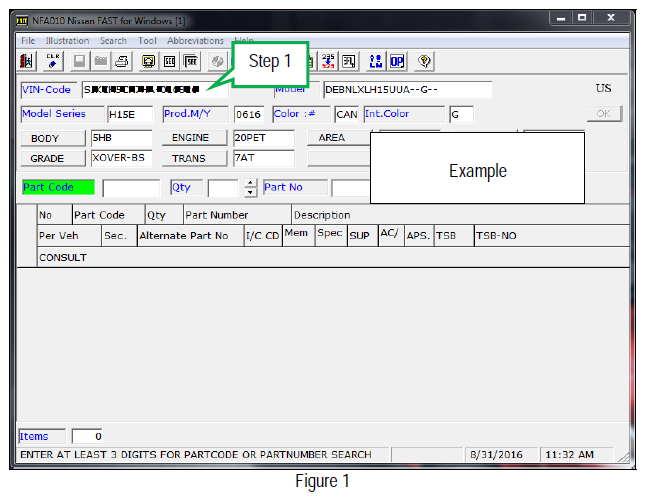This screenshot has height=501, width=646.
Task: Click the US region indicator text
Action: tap(603, 88)
